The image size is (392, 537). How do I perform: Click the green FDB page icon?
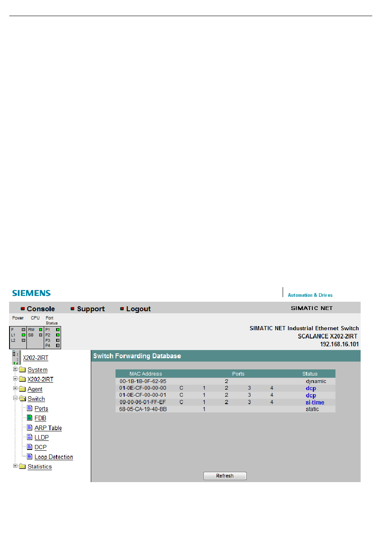pos(30,418)
